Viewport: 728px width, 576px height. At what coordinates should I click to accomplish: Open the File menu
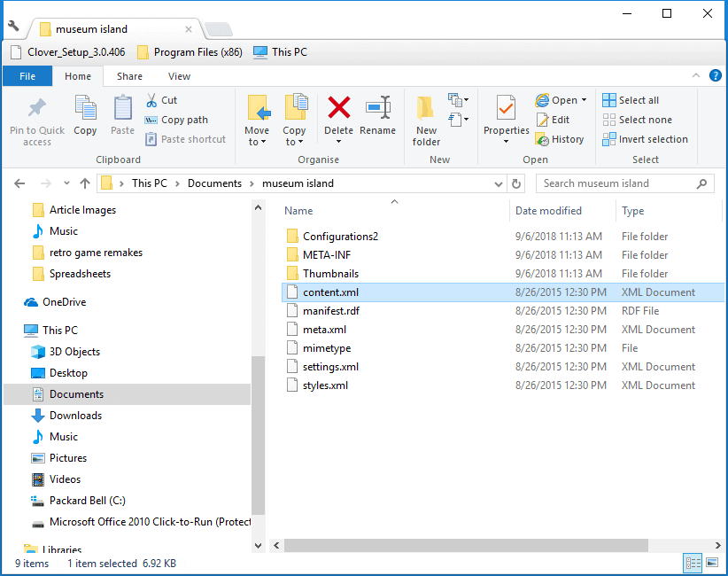click(x=27, y=76)
